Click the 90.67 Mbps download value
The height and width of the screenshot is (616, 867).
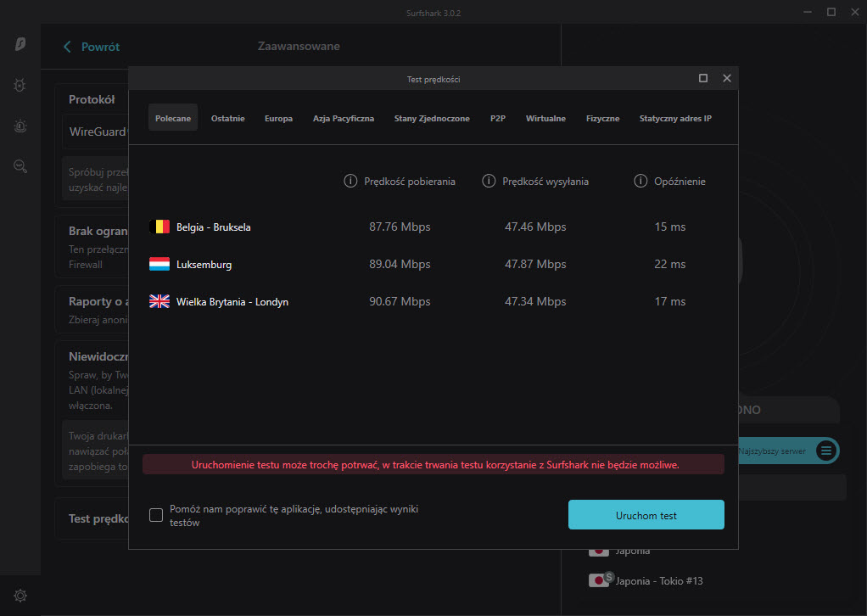[400, 301]
